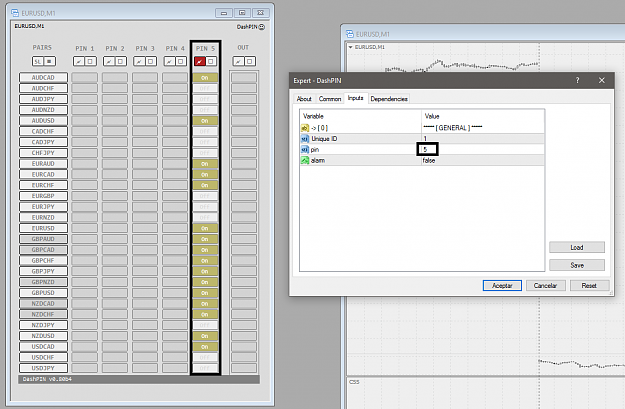Viewport: 625px width, 409px height.
Task: Click the red pen icon under PIN 5
Action: pyautogui.click(x=200, y=61)
